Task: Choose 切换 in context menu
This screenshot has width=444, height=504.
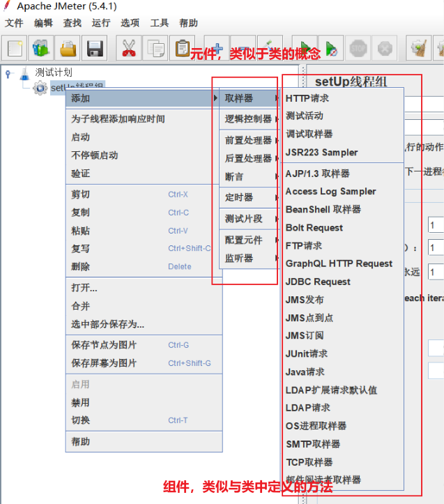Action: click(x=144, y=420)
